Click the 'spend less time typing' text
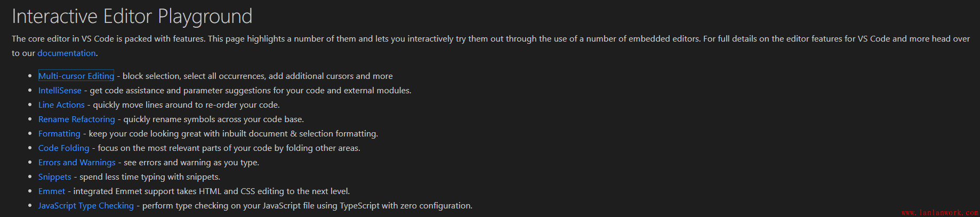980x217 pixels. pos(150,177)
